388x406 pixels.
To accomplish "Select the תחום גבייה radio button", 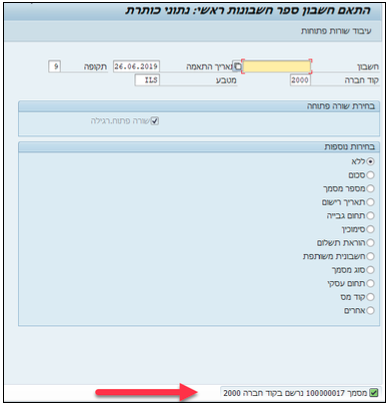I will [x=370, y=216].
